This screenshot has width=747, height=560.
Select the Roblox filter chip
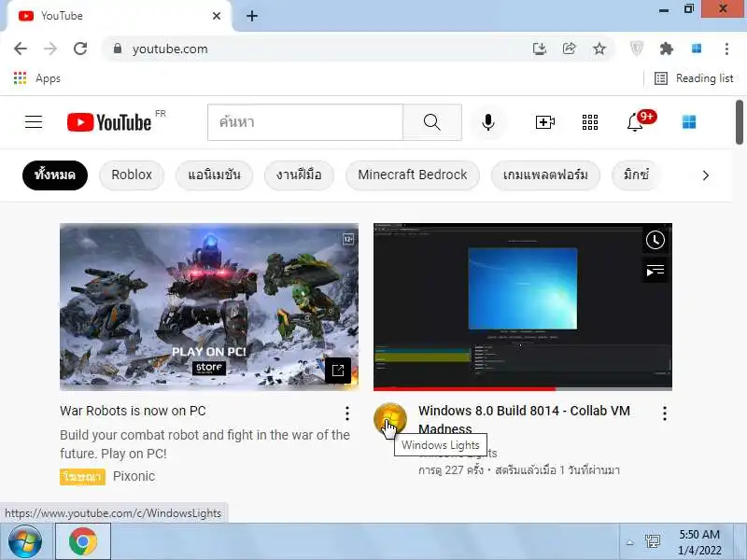coord(132,175)
